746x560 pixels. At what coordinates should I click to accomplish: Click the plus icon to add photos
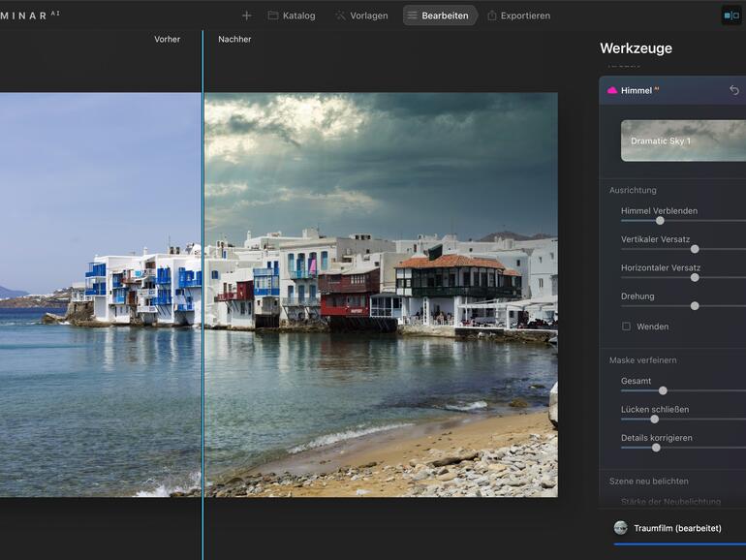(246, 16)
